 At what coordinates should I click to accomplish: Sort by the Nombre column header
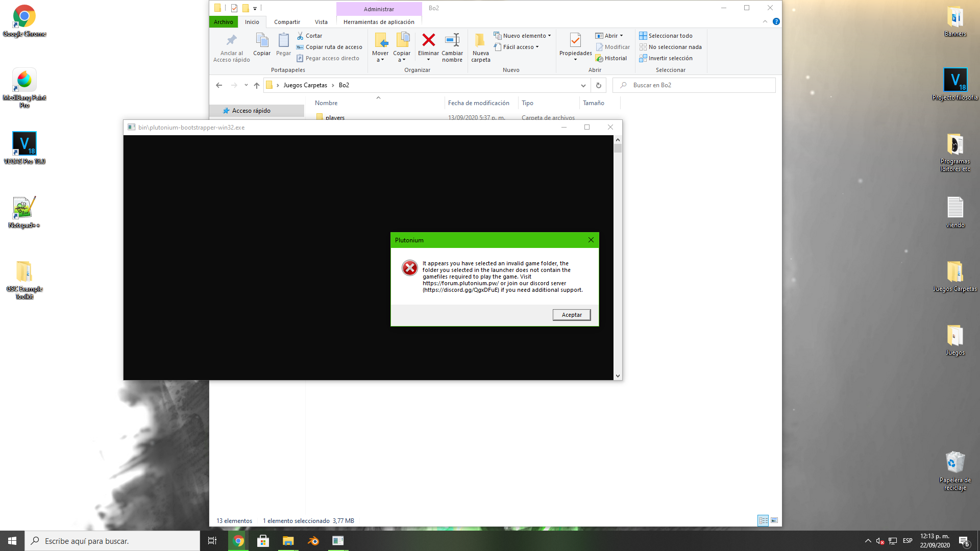[x=326, y=103]
